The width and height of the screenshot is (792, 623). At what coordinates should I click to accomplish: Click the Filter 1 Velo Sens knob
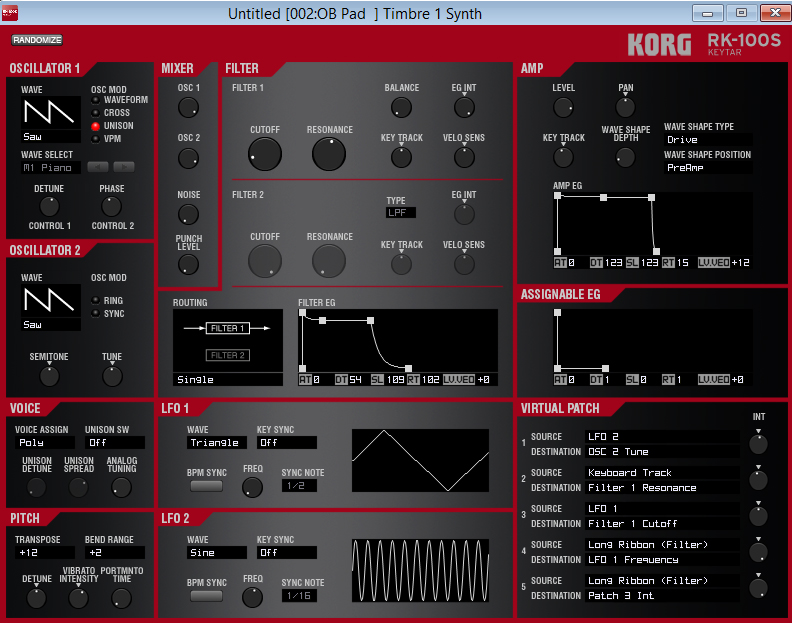(464, 158)
